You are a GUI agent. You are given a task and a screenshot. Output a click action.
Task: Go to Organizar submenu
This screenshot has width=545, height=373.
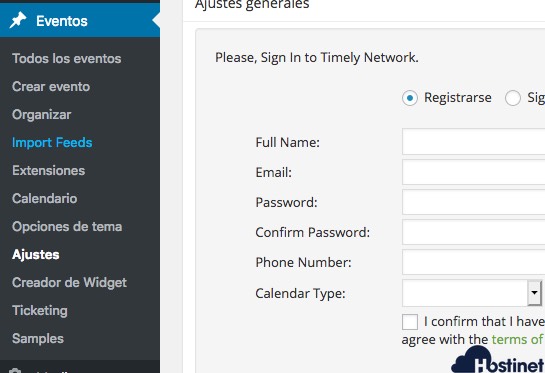42,115
